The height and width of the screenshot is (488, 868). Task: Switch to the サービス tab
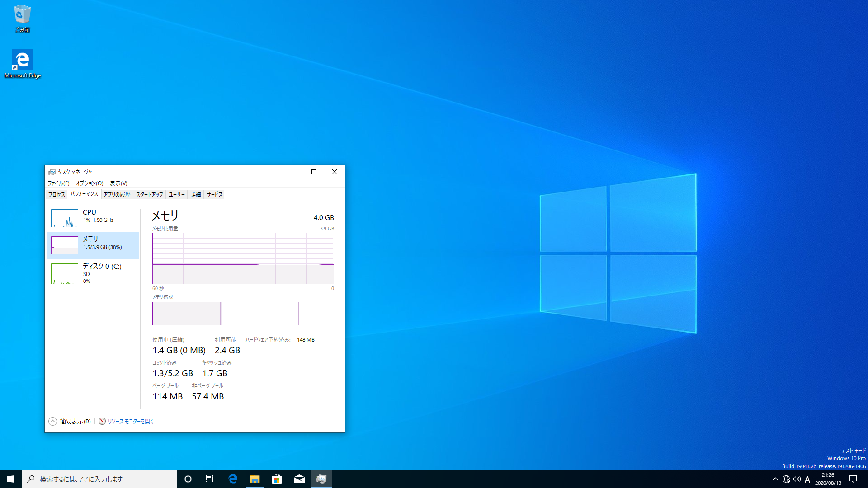[x=214, y=195]
